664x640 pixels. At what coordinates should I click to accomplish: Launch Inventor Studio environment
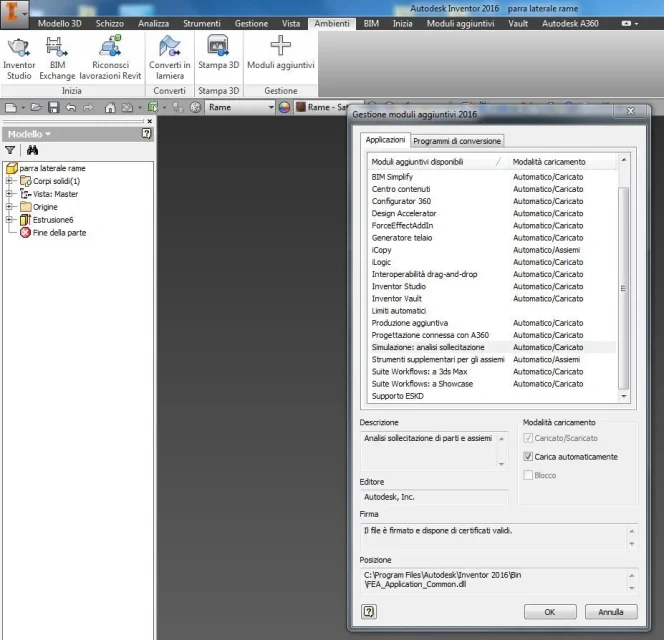click(19, 58)
